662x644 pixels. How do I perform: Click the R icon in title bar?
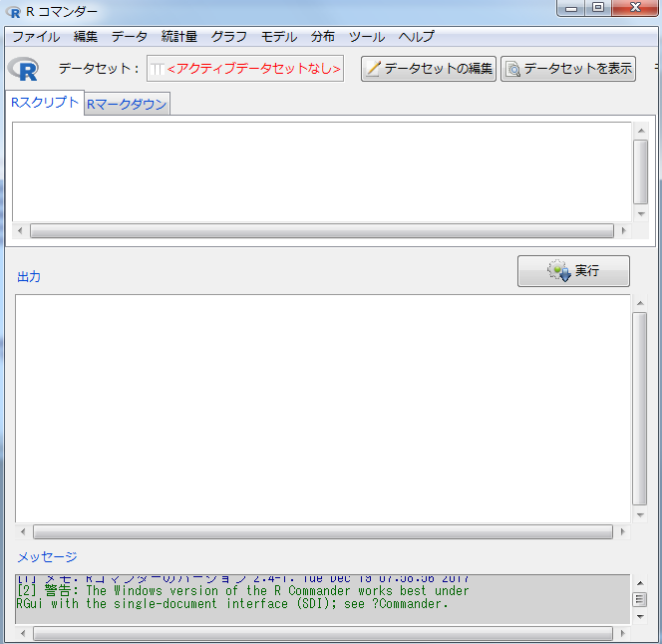coord(14,12)
